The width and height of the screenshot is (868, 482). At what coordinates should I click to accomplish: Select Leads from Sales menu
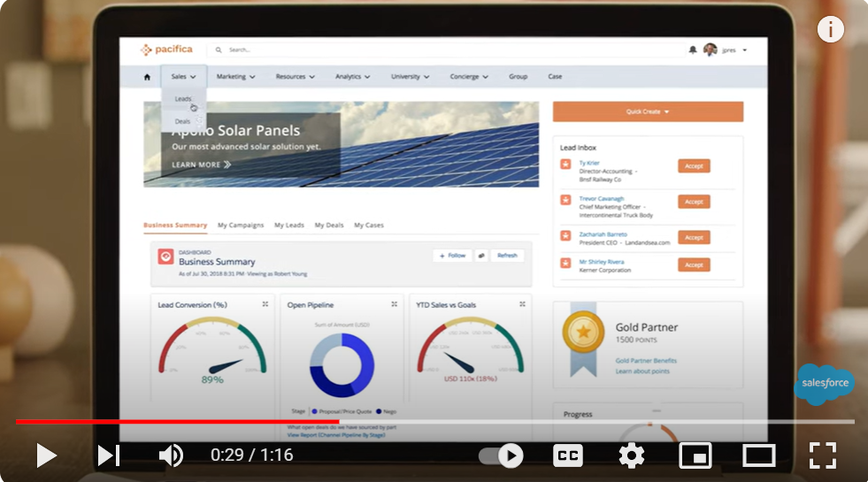[183, 99]
